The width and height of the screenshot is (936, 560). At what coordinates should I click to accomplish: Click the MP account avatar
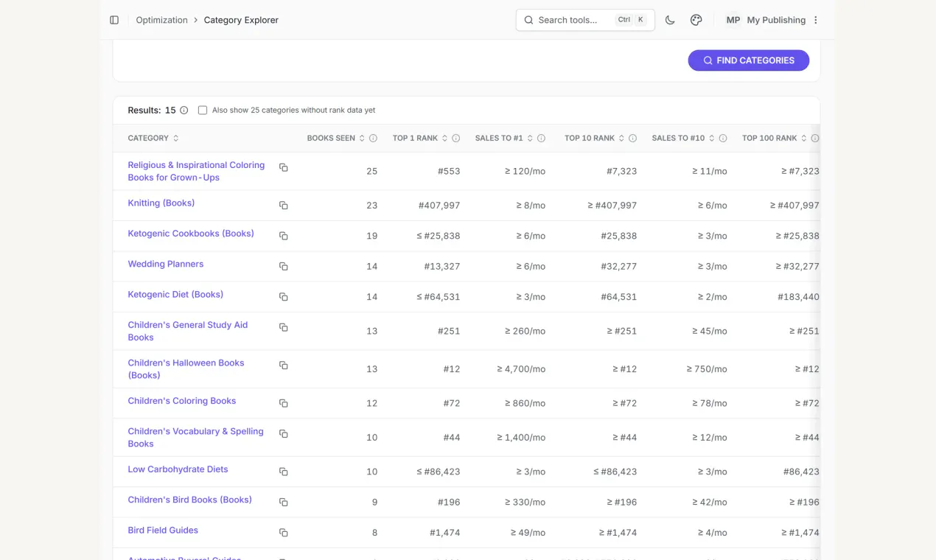(733, 20)
